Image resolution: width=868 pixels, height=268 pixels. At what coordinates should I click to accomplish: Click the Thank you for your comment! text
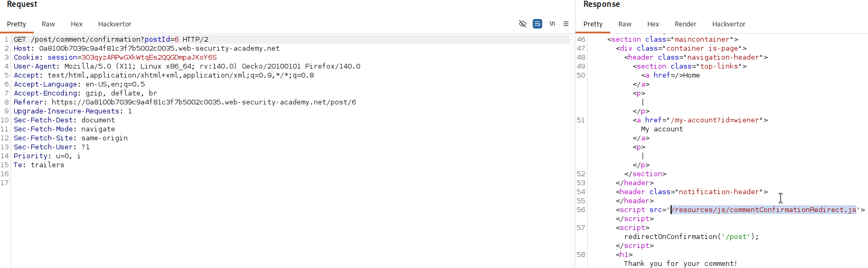pyautogui.click(x=681, y=264)
